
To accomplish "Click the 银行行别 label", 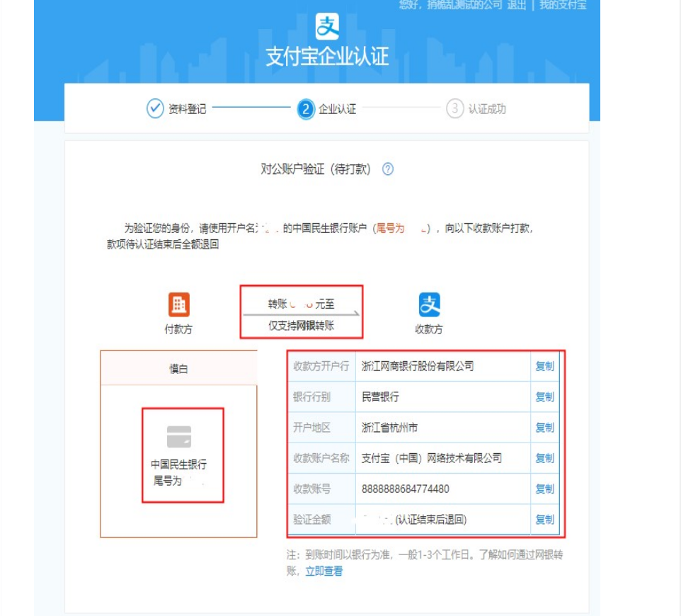I will click(x=312, y=397).
